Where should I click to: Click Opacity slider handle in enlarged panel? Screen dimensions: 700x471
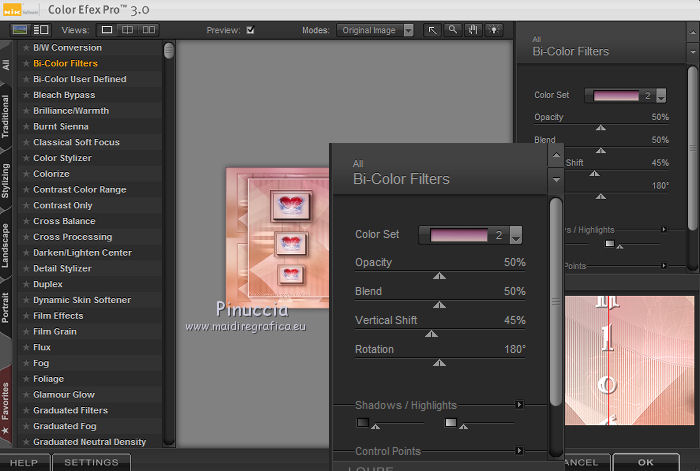pyautogui.click(x=439, y=276)
